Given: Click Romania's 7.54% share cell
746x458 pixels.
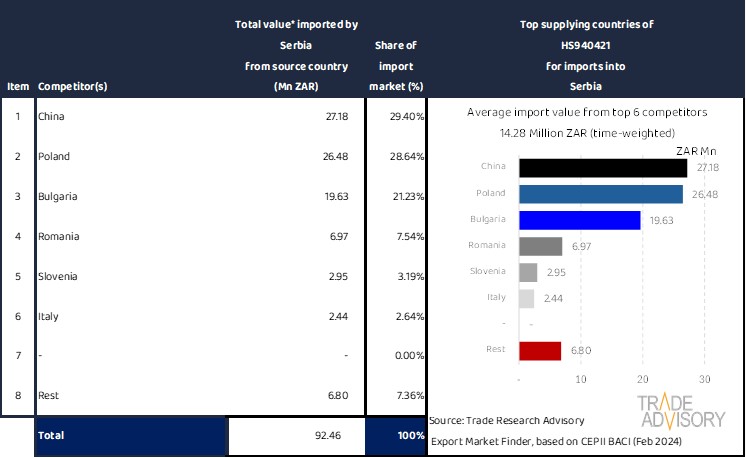Looking at the screenshot, I should pyautogui.click(x=396, y=237).
